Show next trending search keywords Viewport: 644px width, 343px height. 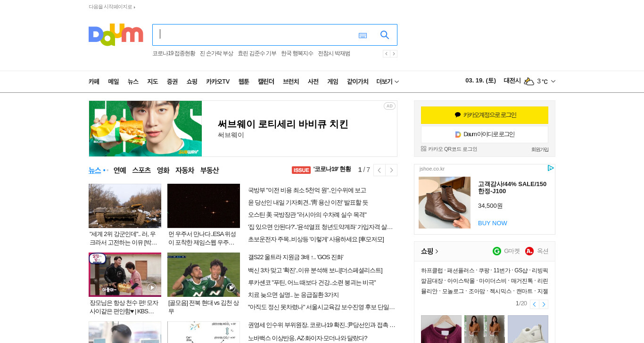[394, 54]
